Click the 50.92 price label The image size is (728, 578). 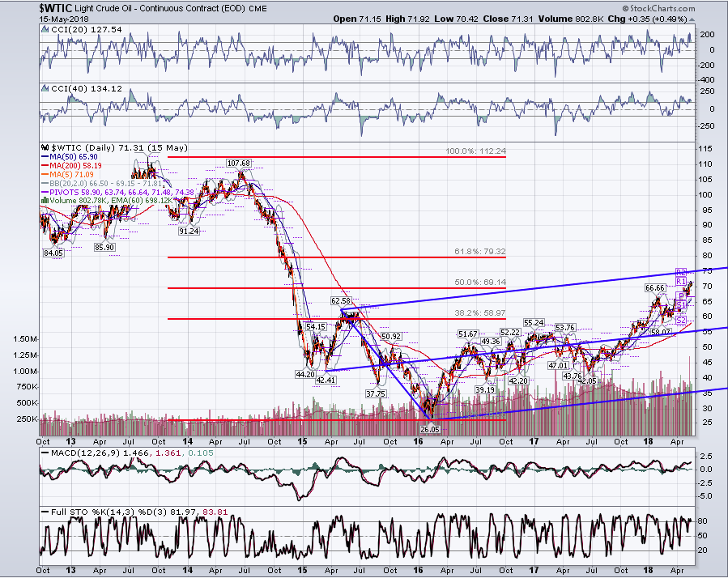pyautogui.click(x=391, y=337)
